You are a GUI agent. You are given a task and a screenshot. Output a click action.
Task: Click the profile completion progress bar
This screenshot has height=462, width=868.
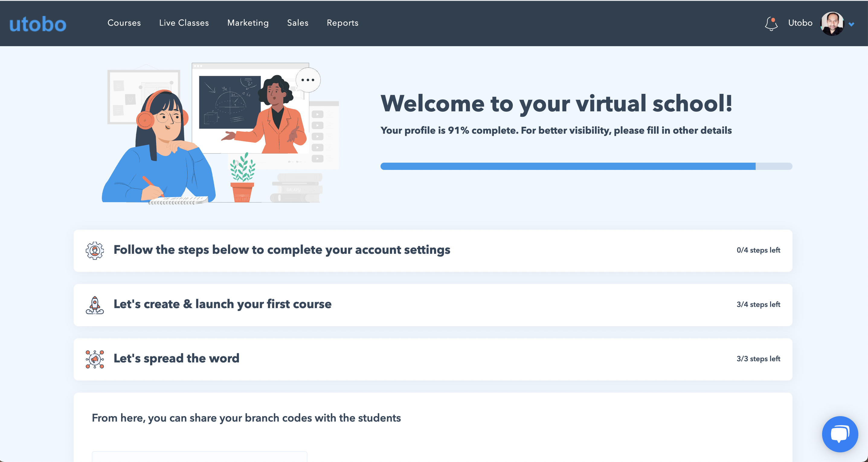(586, 166)
